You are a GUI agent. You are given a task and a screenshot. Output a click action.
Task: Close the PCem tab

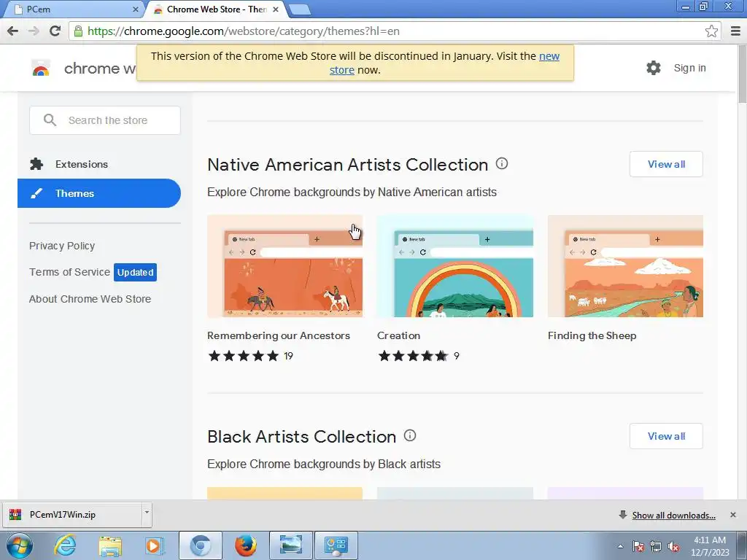click(x=135, y=9)
